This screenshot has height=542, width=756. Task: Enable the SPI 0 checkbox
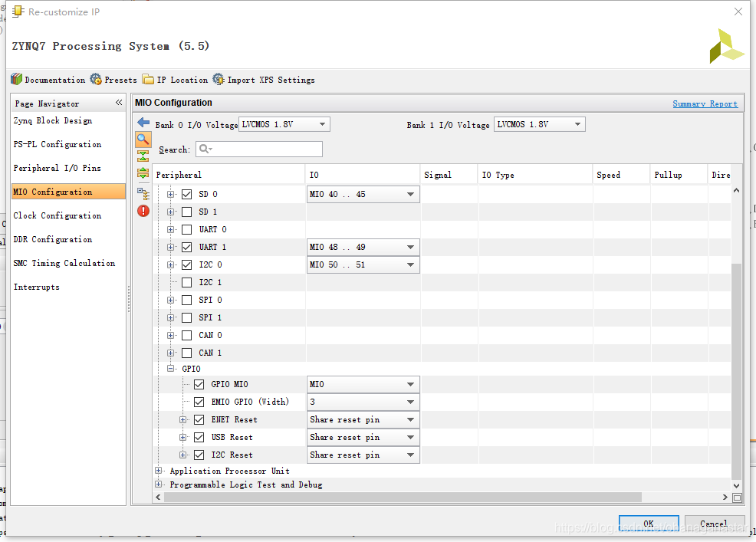[186, 300]
